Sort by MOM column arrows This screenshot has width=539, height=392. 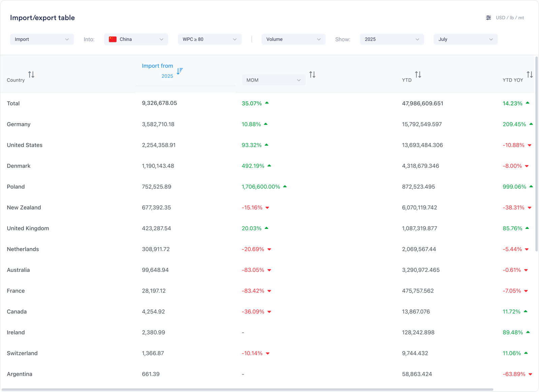coord(312,74)
